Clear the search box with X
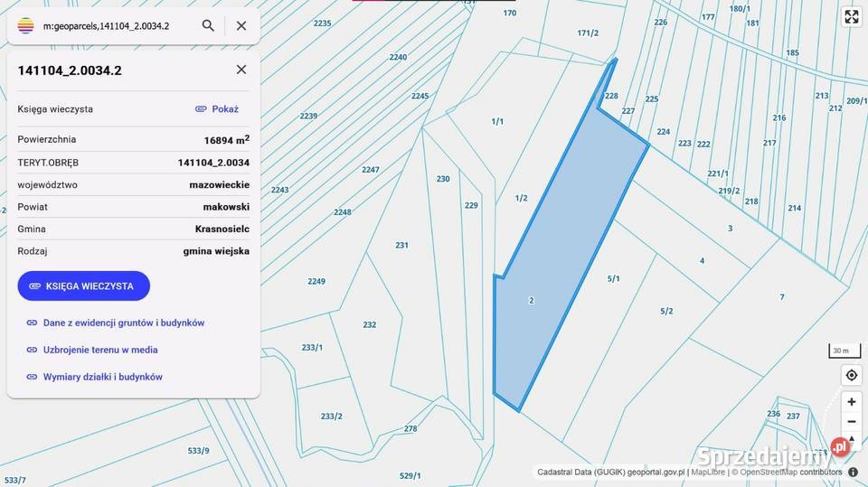Viewport: 868px width, 487px height. (241, 25)
